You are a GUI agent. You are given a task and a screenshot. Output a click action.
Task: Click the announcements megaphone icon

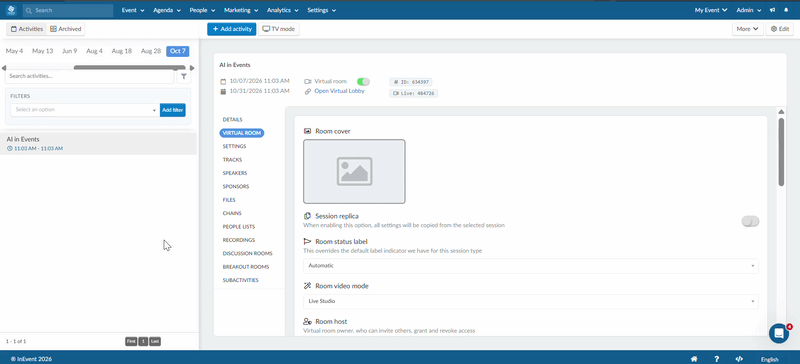click(x=773, y=10)
